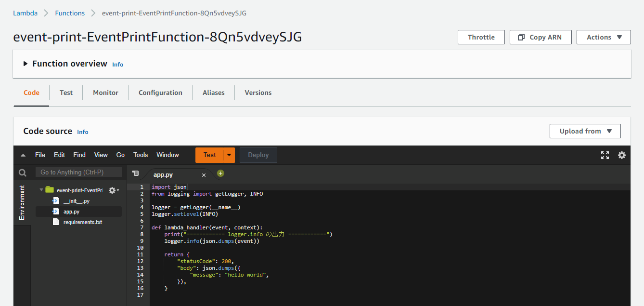Screen dimensions: 644x306
Task: Click the search magnifier icon in sidebar
Action: tap(23, 173)
